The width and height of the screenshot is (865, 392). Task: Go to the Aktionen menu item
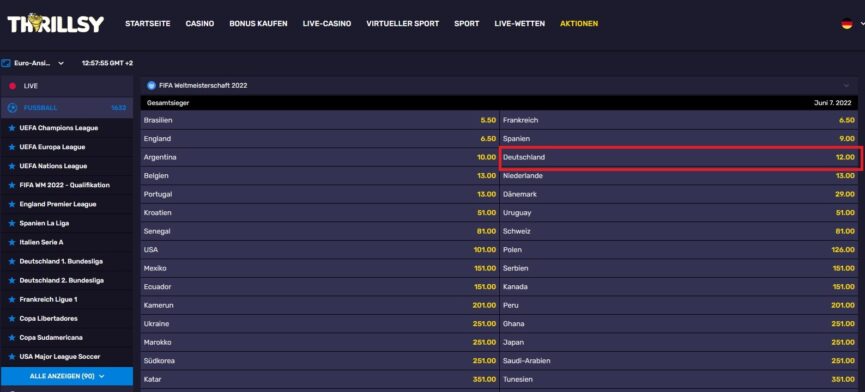coord(579,24)
